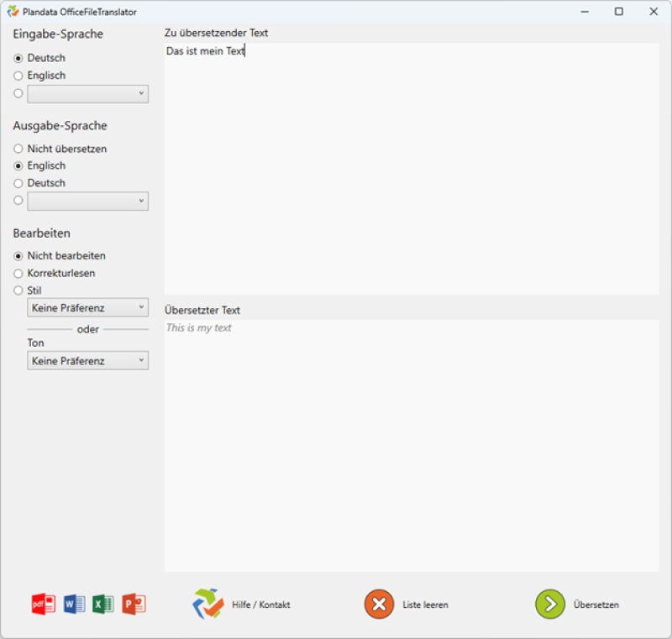The image size is (672, 639).
Task: Choose Deutsch as the output language
Action: pos(18,183)
